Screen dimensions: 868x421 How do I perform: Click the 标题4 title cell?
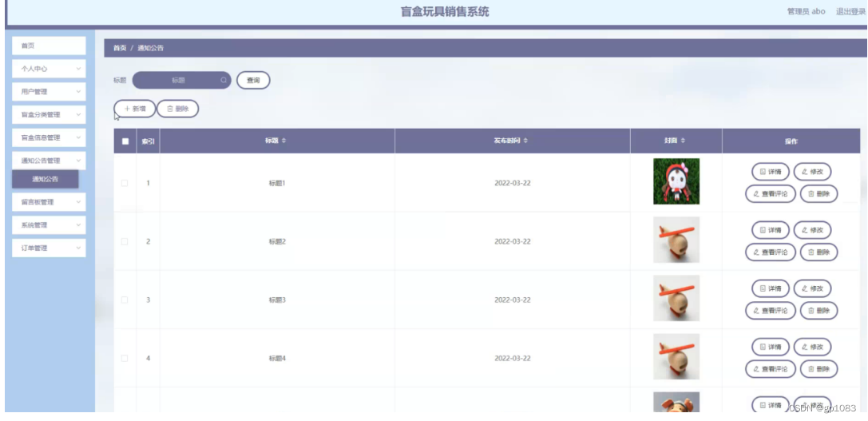click(277, 359)
